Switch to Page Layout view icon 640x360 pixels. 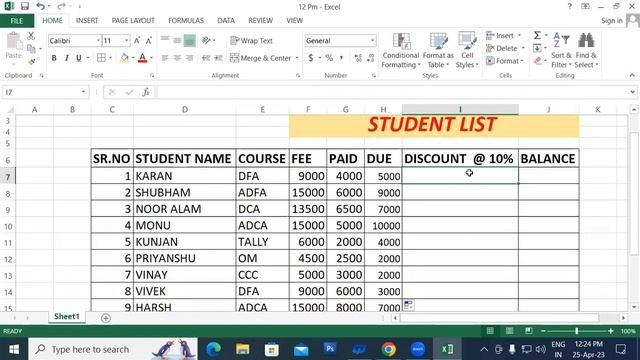point(509,331)
